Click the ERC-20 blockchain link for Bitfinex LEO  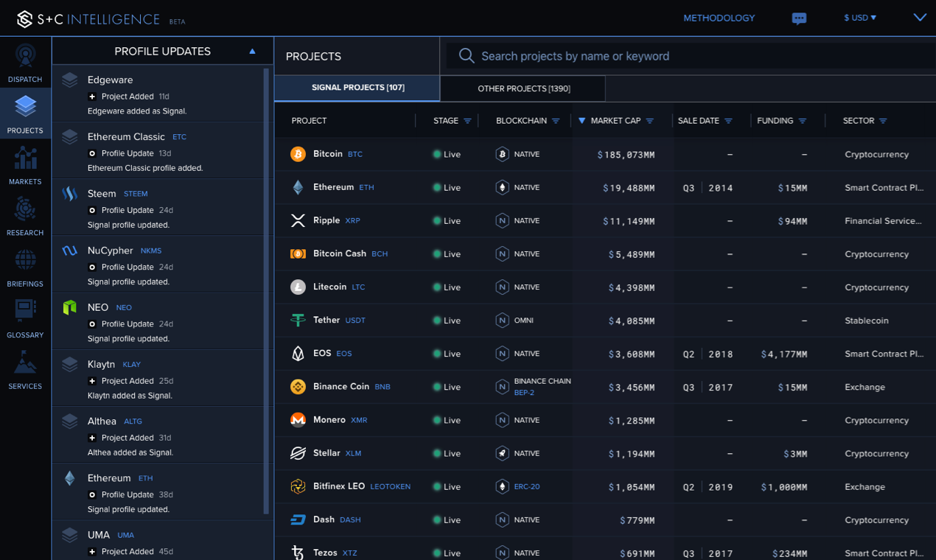[x=527, y=486]
